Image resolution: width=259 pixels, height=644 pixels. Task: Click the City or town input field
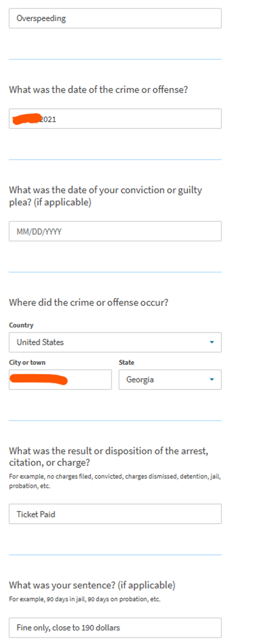pyautogui.click(x=60, y=380)
